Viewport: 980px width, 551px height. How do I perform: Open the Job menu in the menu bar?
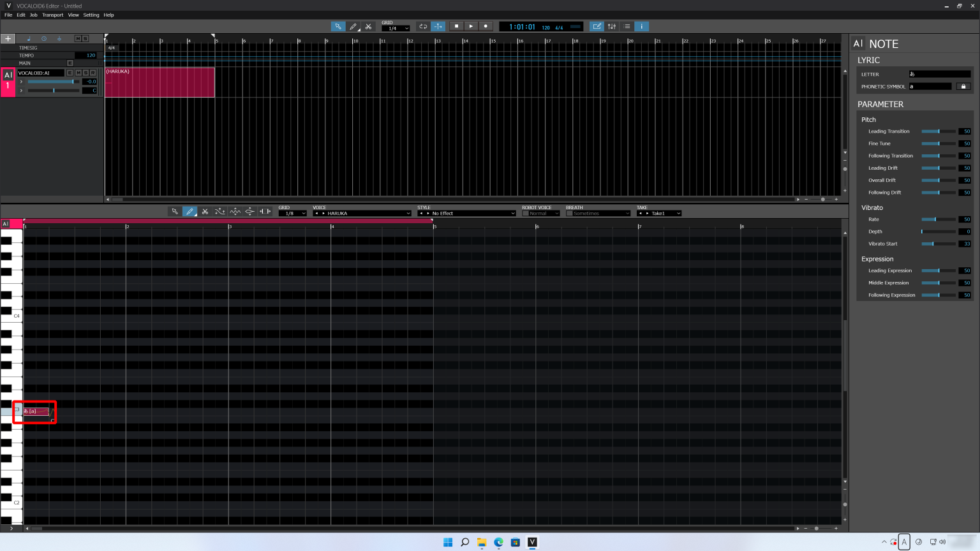click(x=33, y=15)
